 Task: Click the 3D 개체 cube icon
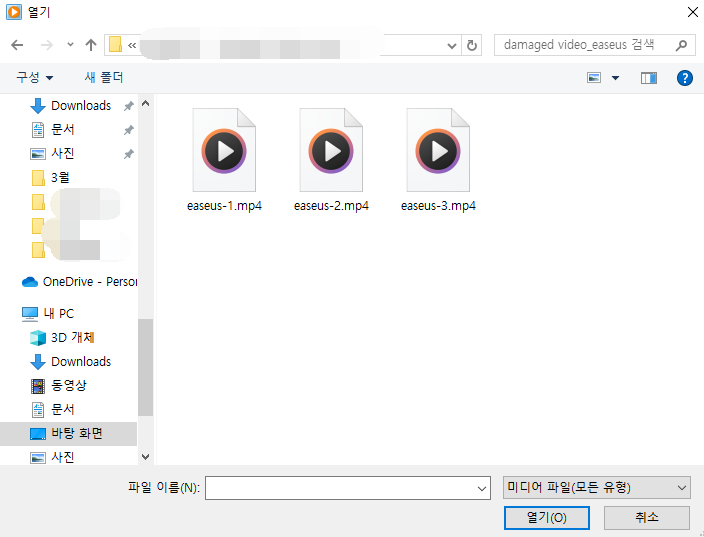(38, 338)
